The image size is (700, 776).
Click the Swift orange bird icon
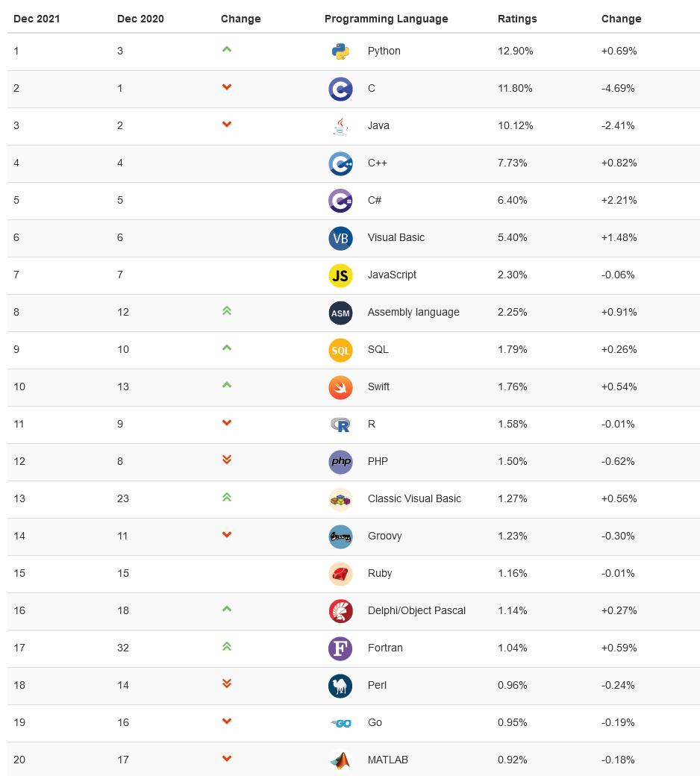[340, 387]
